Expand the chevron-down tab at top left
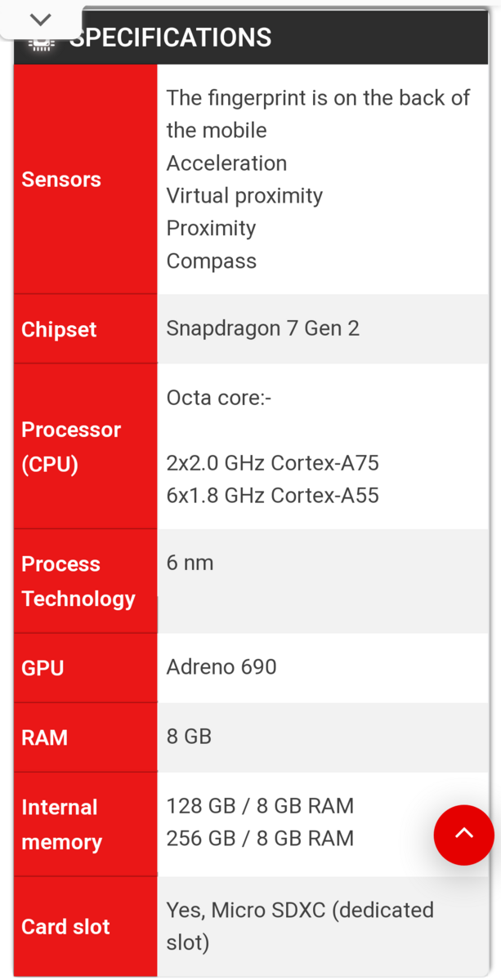Screen dimensions: 501x980 point(41,20)
